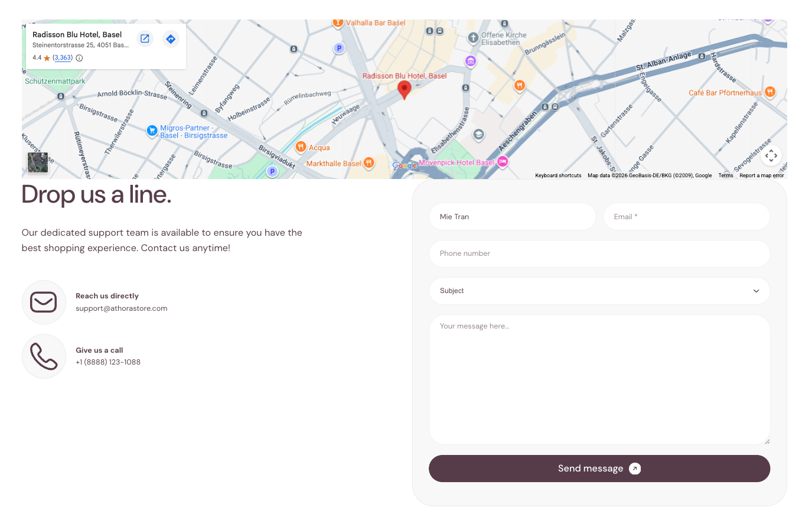Viewport: 812px width, 530px height.
Task: Open the larger map view icon
Action: [145, 38]
